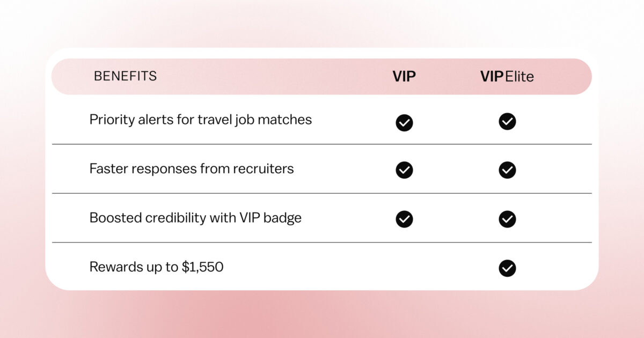This screenshot has width=644, height=338.
Task: Click the VIP Elite checkmark for Priority alerts
Action: (x=507, y=122)
